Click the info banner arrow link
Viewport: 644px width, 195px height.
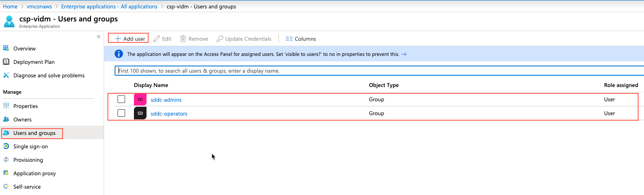coord(404,54)
